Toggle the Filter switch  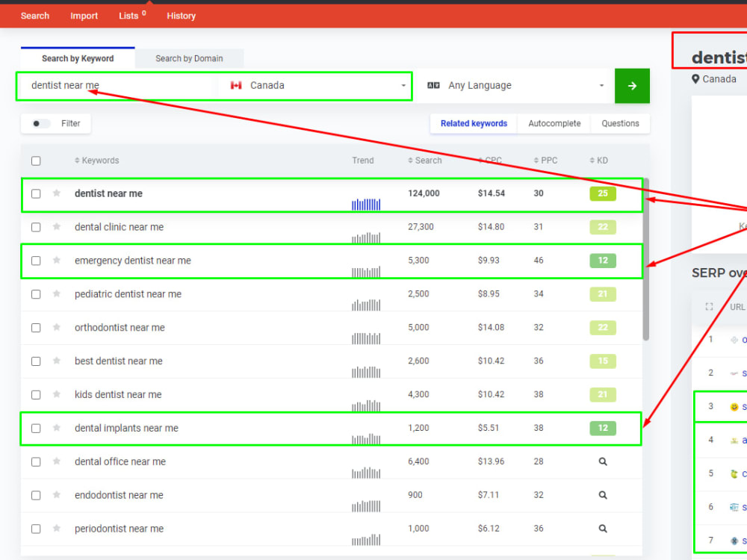pyautogui.click(x=40, y=123)
